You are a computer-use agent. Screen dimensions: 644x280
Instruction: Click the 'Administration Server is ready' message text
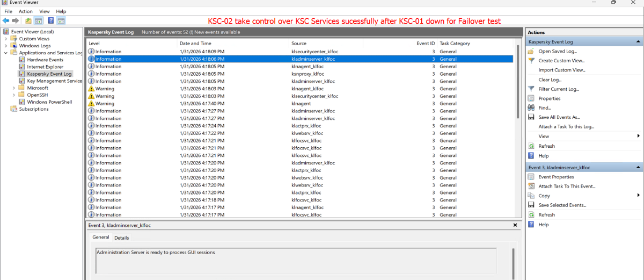[156, 252]
